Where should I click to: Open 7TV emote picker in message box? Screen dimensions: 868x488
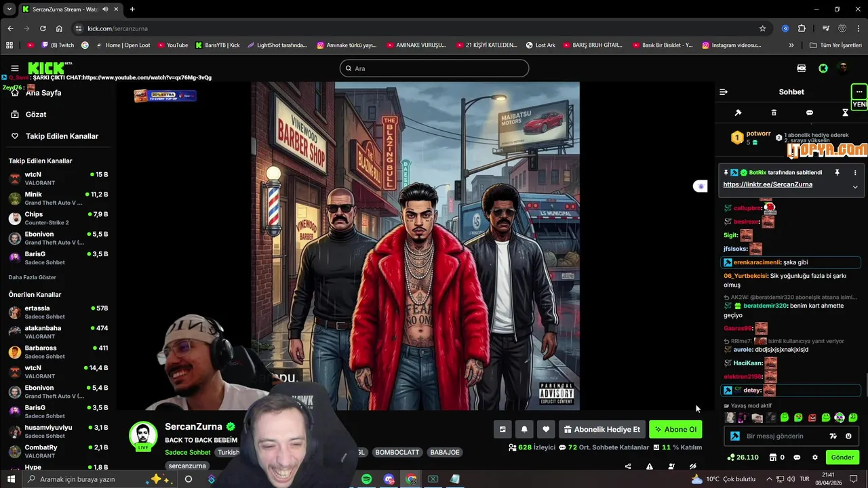[x=833, y=436]
